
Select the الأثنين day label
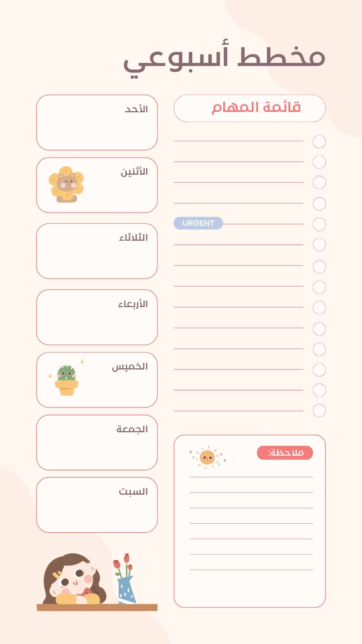tap(134, 172)
